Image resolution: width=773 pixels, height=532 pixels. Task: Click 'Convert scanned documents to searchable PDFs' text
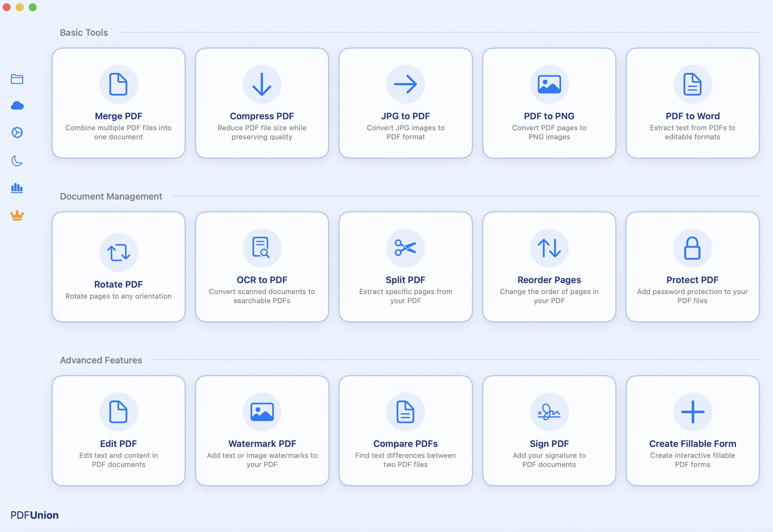tap(262, 296)
